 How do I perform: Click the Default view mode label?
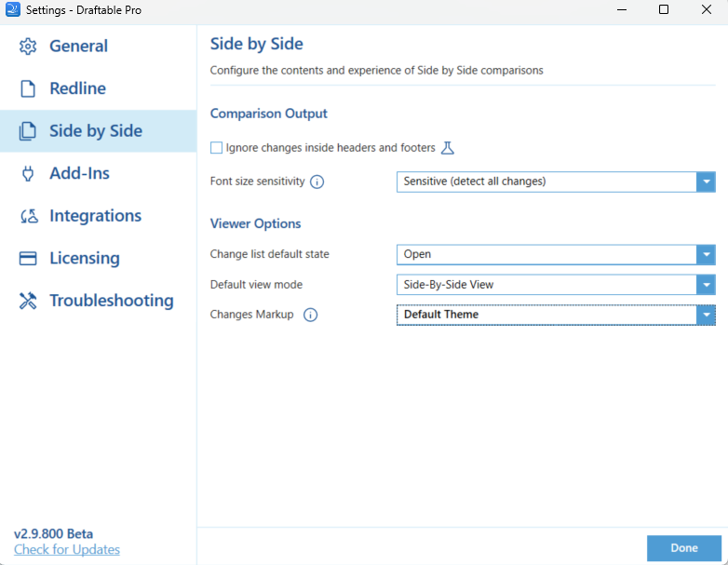click(x=256, y=285)
